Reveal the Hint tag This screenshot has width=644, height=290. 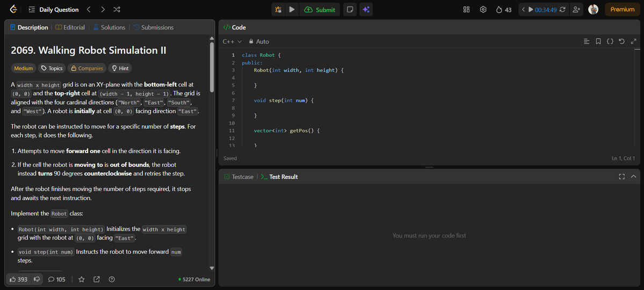point(120,68)
